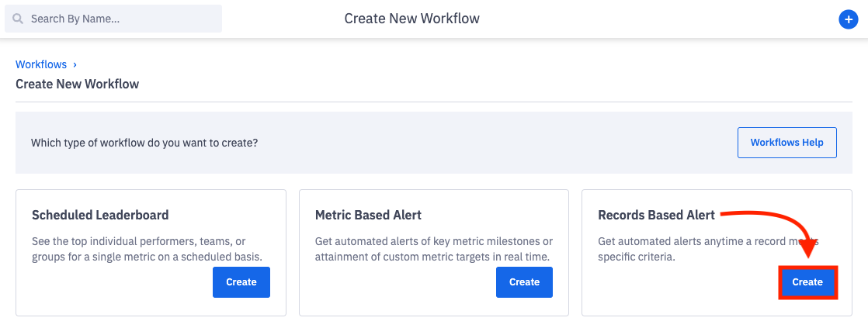This screenshot has width=868, height=328.
Task: Click the breadcrumb chevron after Workflows
Action: pyautogui.click(x=75, y=65)
